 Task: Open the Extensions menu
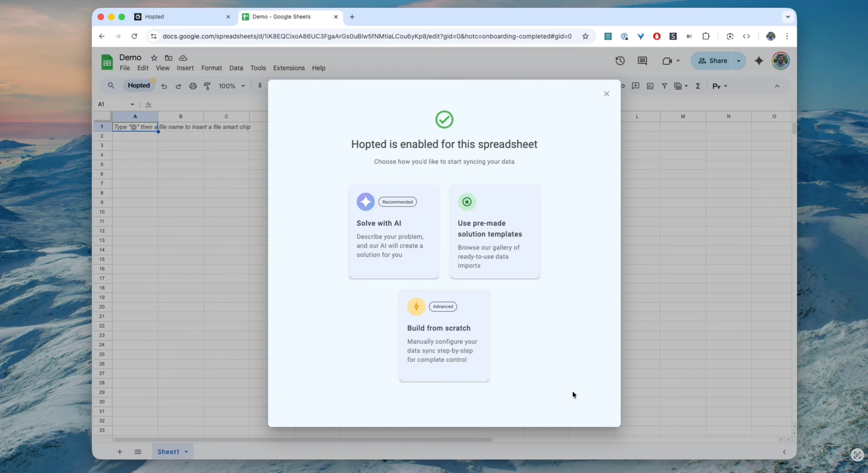click(x=289, y=68)
